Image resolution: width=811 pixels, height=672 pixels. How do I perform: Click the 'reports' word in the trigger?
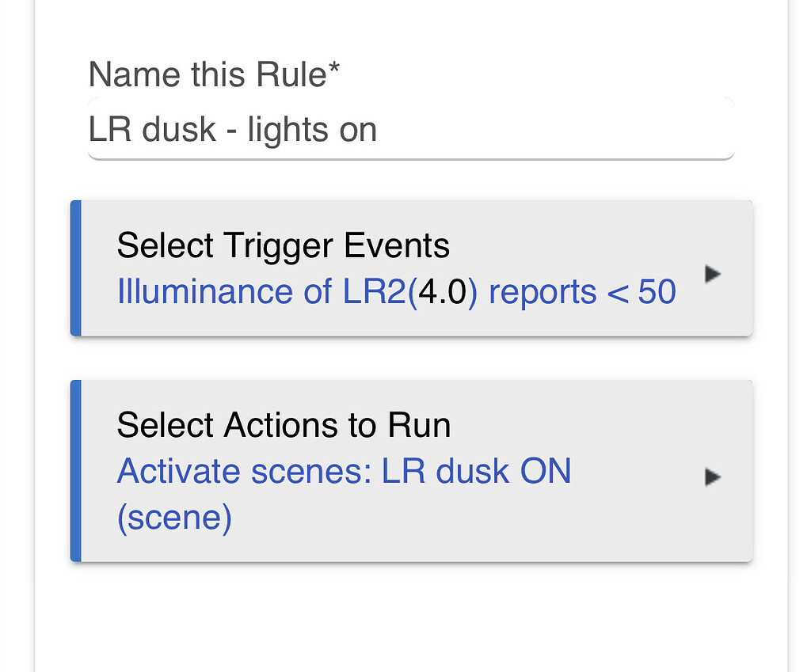[543, 292]
